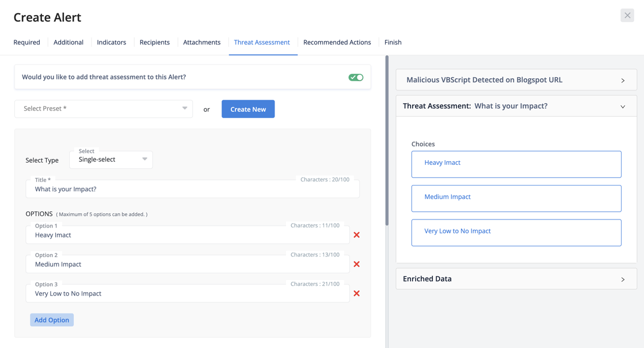Disable the threat assessment toggle
The height and width of the screenshot is (348, 644).
coord(356,77)
